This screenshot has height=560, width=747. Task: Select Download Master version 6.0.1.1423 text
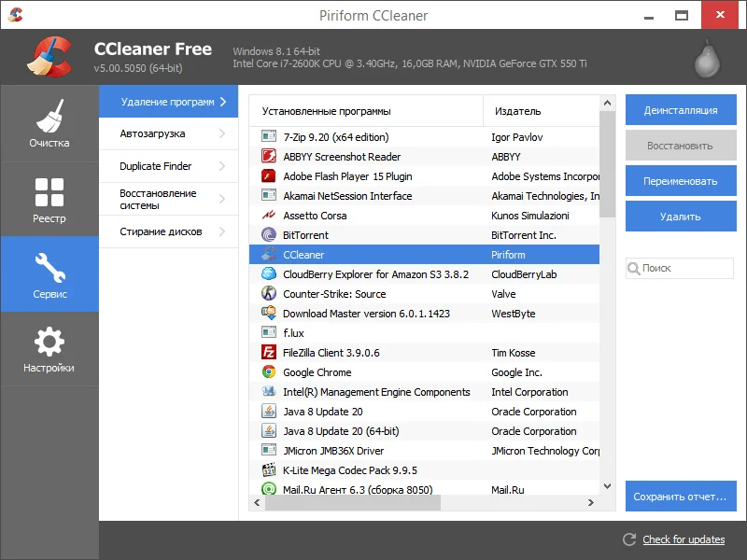point(366,314)
